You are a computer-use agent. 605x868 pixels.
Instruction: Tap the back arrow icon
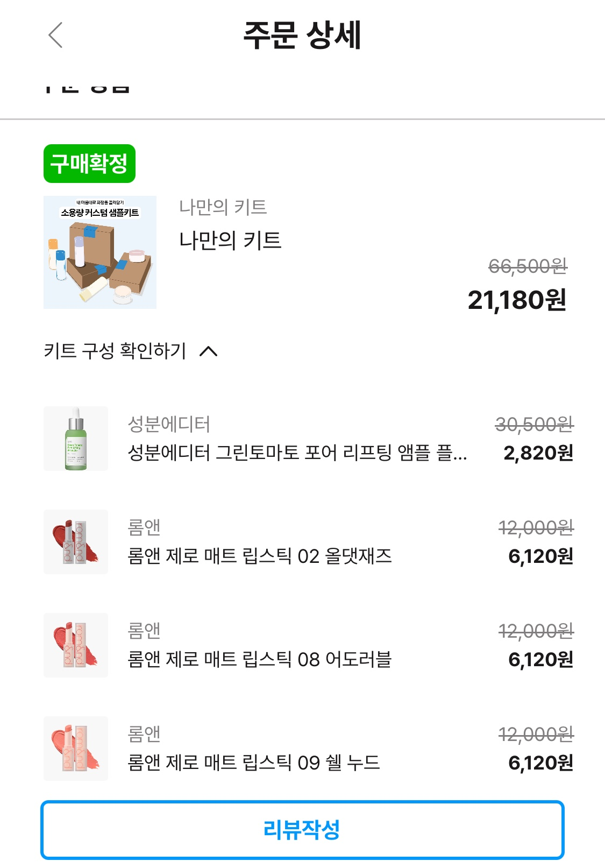pyautogui.click(x=55, y=36)
